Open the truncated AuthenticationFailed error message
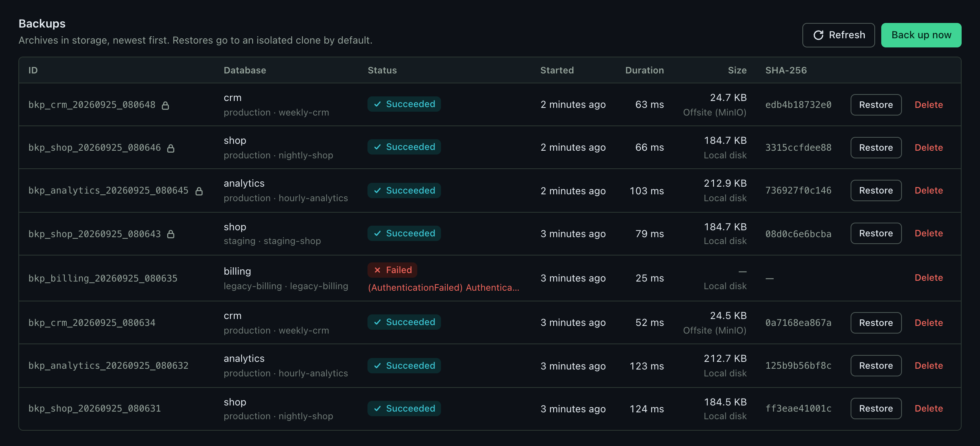 [x=443, y=288]
